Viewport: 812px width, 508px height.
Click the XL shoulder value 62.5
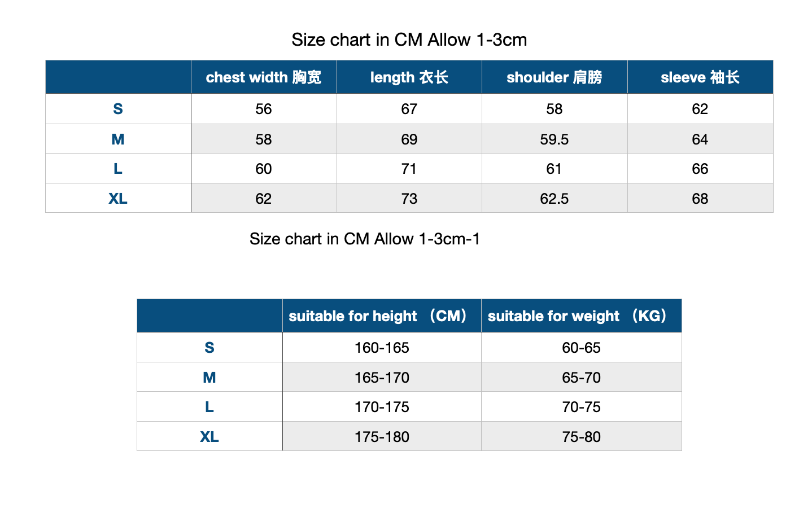[554, 199]
